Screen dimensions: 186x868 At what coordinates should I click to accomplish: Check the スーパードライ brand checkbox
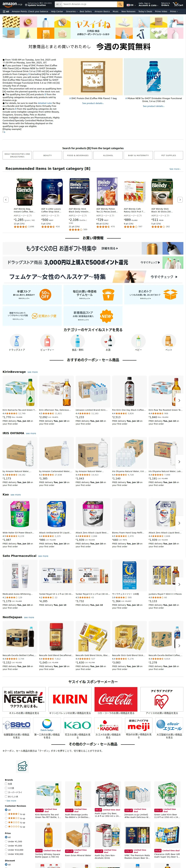click(x=6, y=792)
